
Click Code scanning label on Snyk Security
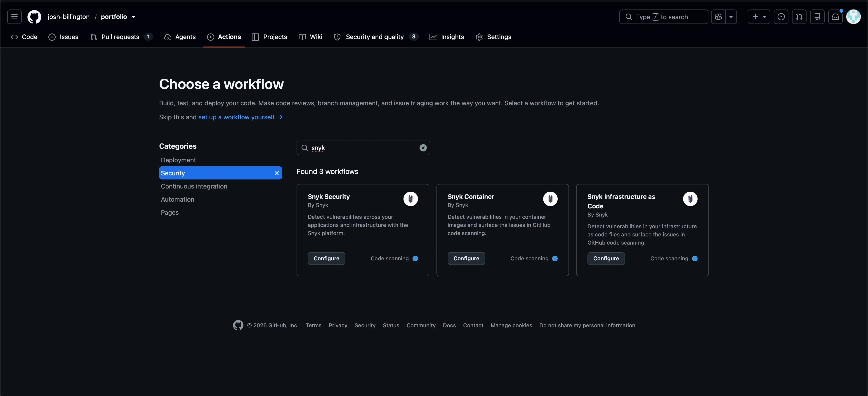pos(389,258)
